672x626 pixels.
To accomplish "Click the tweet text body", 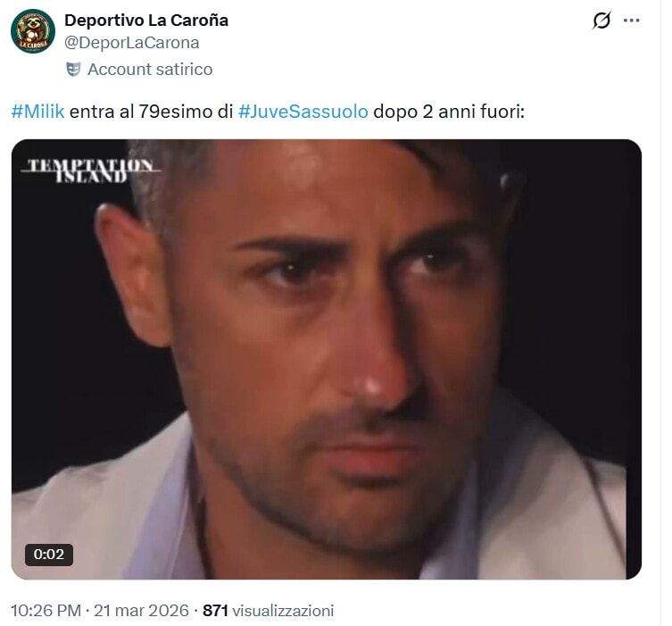I will (268, 112).
